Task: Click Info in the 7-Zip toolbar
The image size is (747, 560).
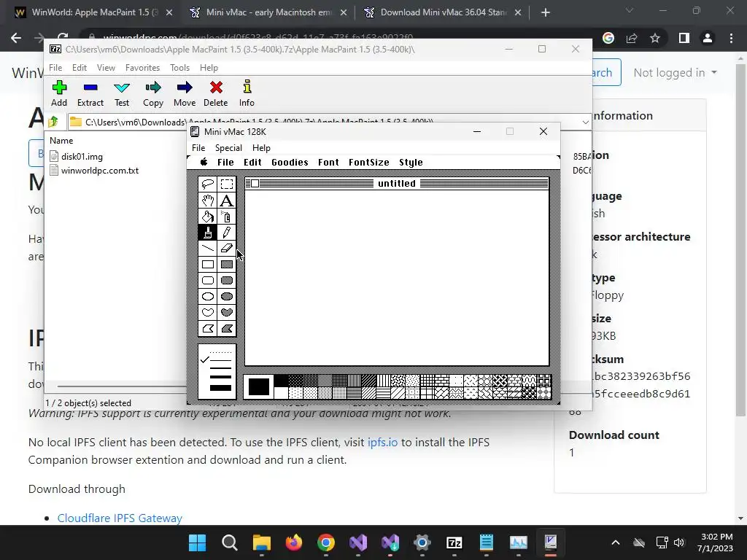Action: coord(247,93)
